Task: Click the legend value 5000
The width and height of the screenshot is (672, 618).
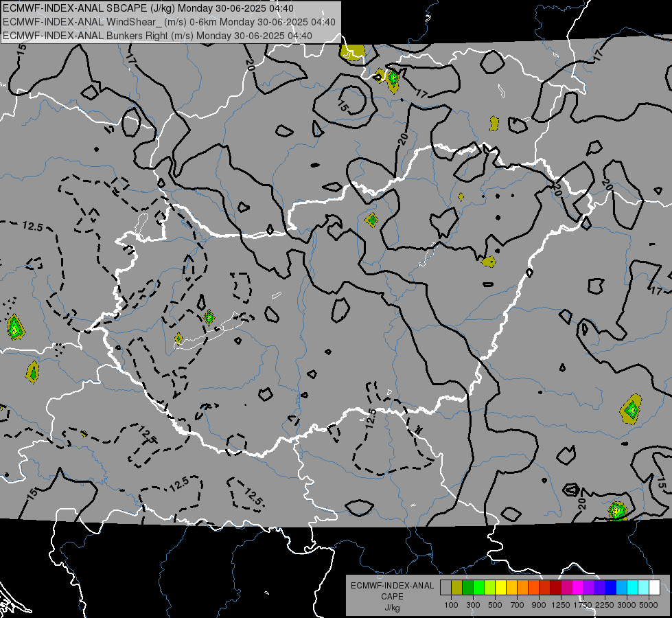Action: coord(649,605)
